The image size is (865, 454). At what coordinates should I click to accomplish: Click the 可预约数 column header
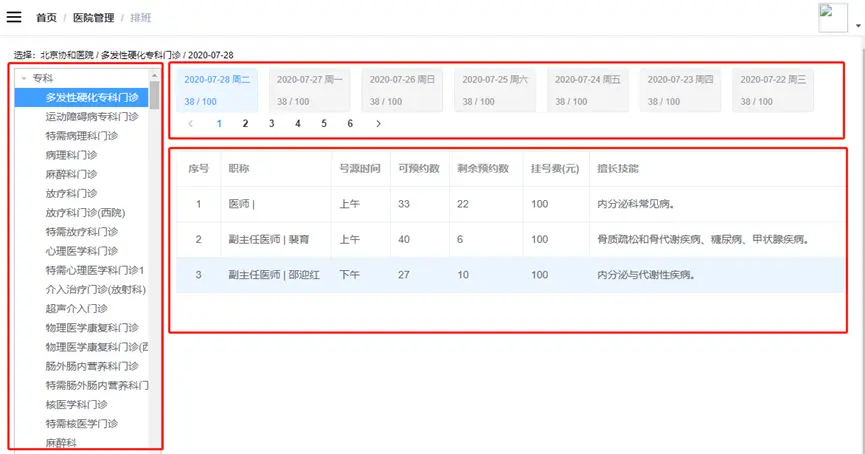click(419, 168)
